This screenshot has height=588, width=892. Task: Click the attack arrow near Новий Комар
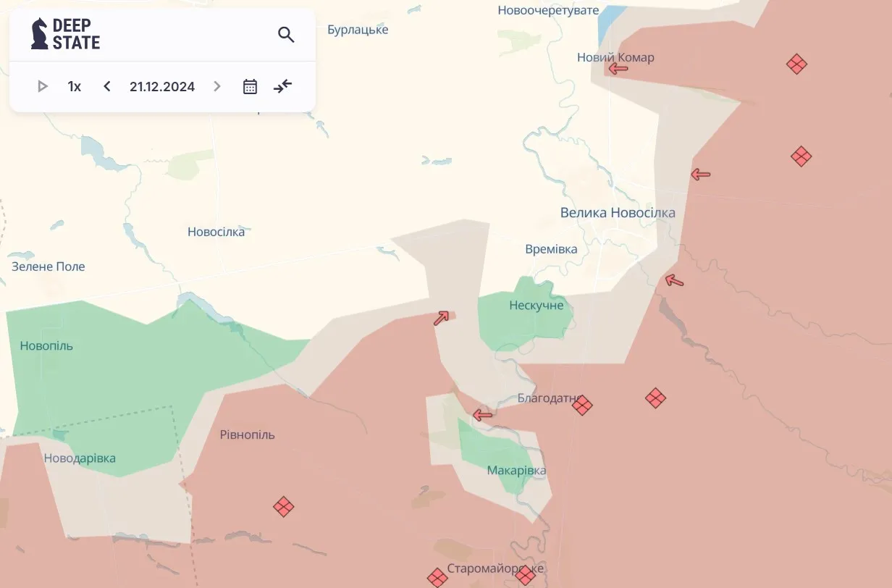(x=618, y=69)
